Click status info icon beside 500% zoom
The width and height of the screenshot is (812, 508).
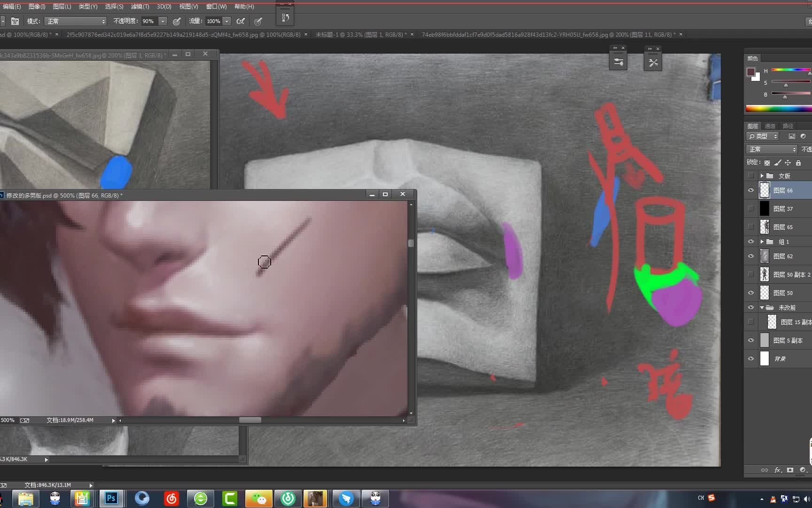[x=24, y=421]
